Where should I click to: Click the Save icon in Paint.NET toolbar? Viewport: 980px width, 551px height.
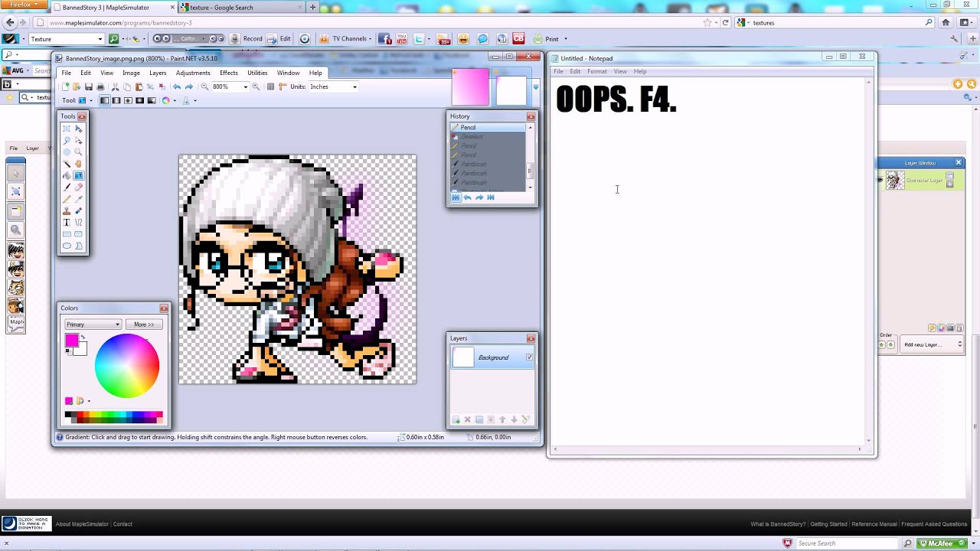(x=89, y=86)
